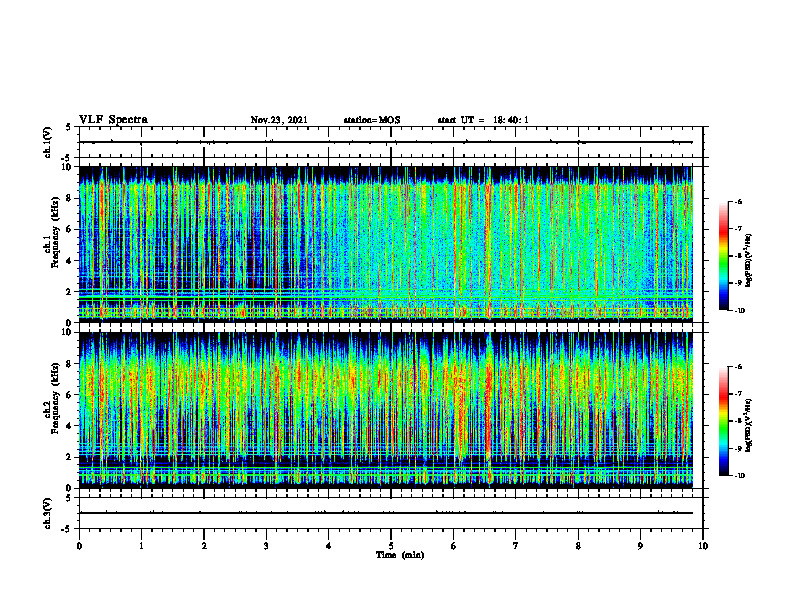The width and height of the screenshot is (792, 612).
Task: Click the '-6' label on ch.1 color bar
Action: click(738, 201)
